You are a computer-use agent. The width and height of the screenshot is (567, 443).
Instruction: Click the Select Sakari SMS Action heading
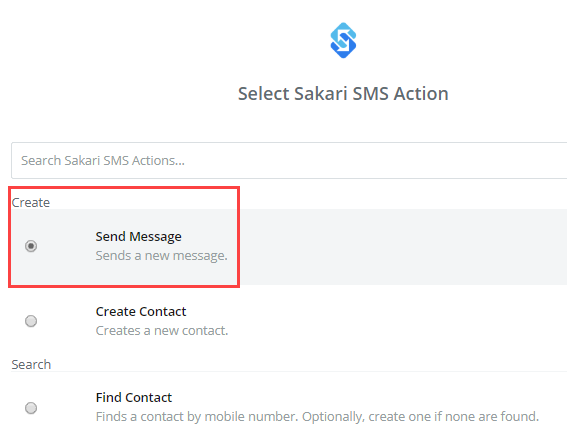coord(343,94)
